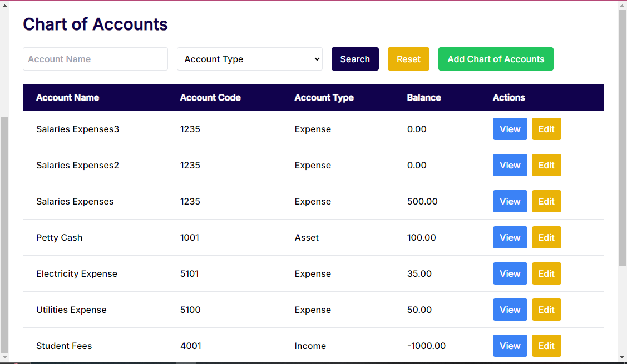Edit the Salaries Expenses2 account
This screenshot has width=627, height=364.
tap(546, 165)
